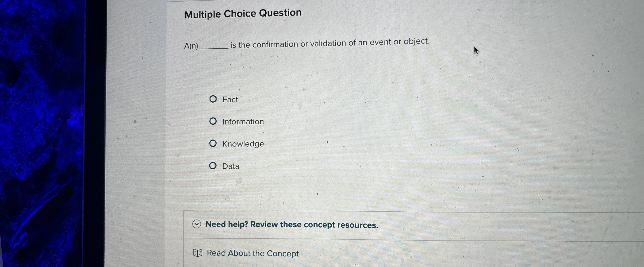Screen dimensions: 644x267
Task: Click the Data option label text
Action: (230, 166)
